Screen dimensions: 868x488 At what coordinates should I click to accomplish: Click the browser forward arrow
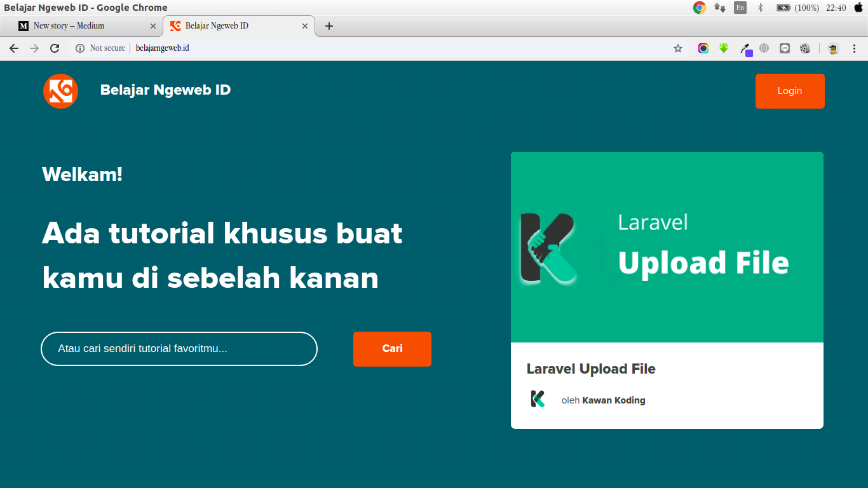(x=34, y=48)
